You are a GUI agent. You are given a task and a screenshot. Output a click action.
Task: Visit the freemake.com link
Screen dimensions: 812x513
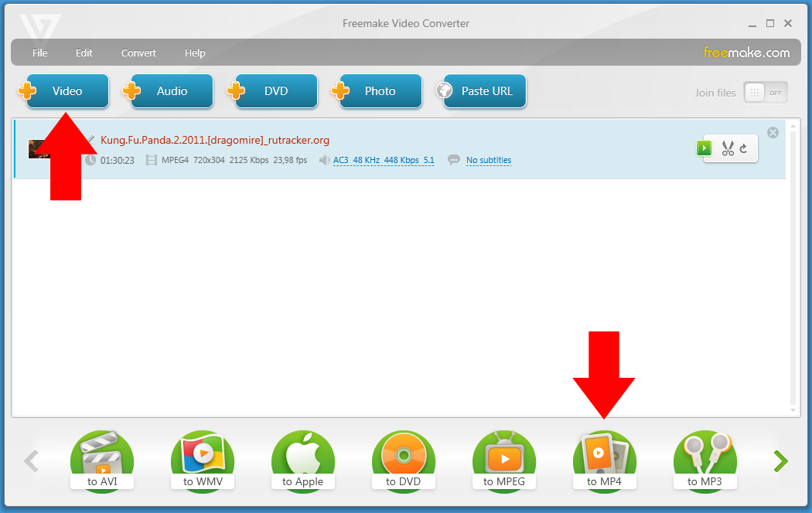point(746,53)
